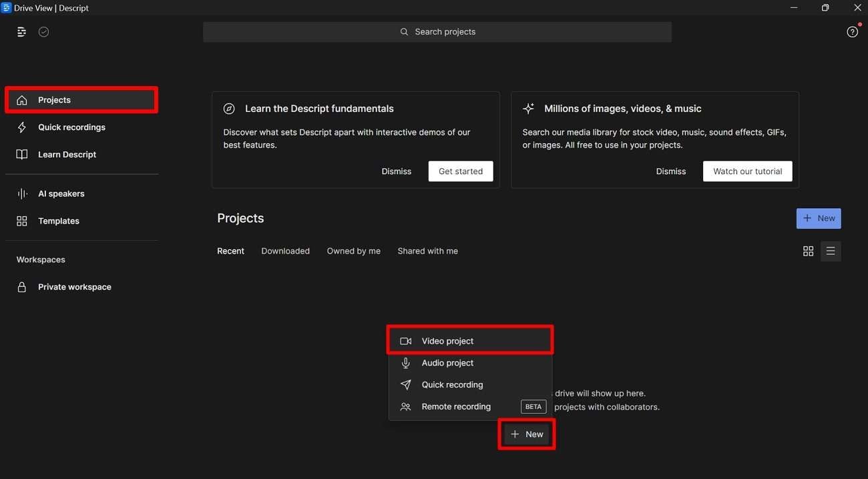The width and height of the screenshot is (868, 479).
Task: Select Remote recording from the menu
Action: [x=471, y=407]
